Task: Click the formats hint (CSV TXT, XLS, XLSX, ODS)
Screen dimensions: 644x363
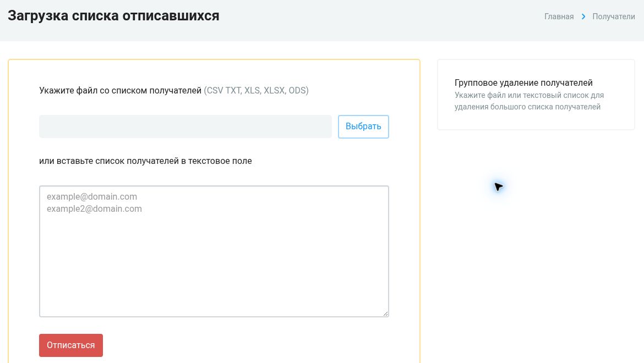Action: click(256, 90)
